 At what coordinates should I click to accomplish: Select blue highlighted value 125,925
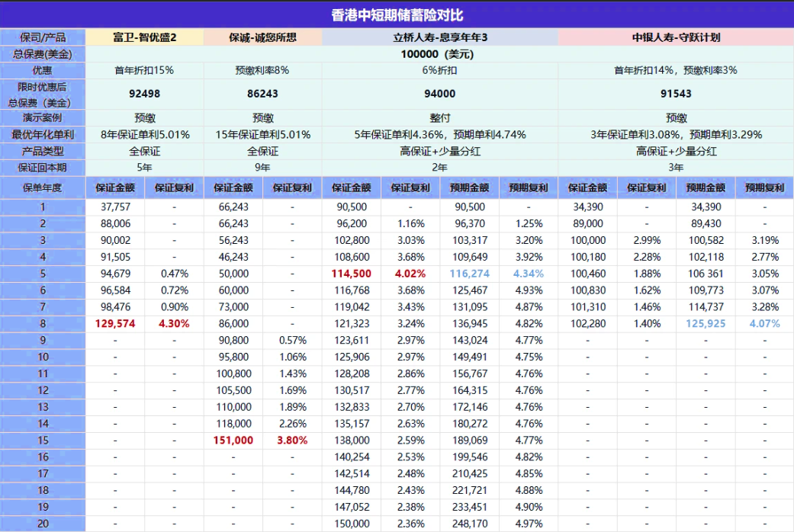coord(706,323)
